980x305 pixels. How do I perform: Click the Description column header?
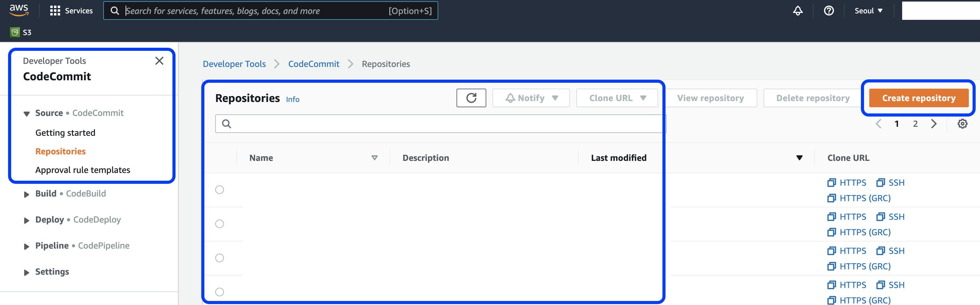[425, 158]
